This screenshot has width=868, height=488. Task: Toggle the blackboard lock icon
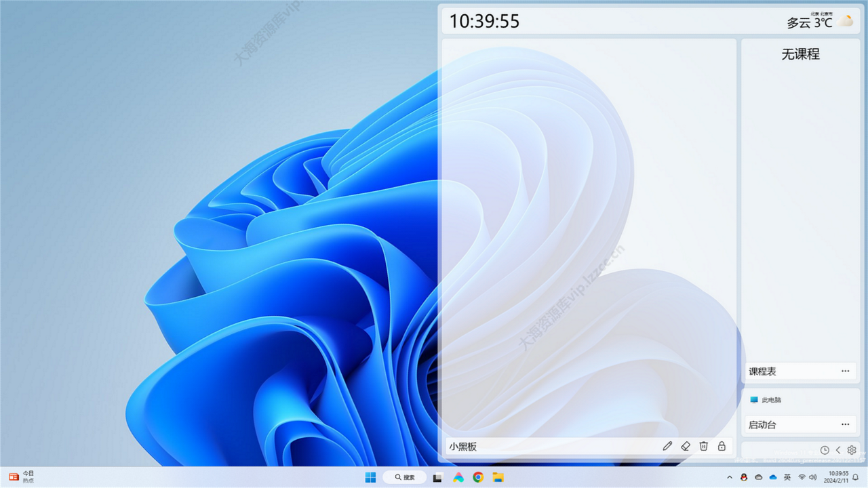point(722,446)
